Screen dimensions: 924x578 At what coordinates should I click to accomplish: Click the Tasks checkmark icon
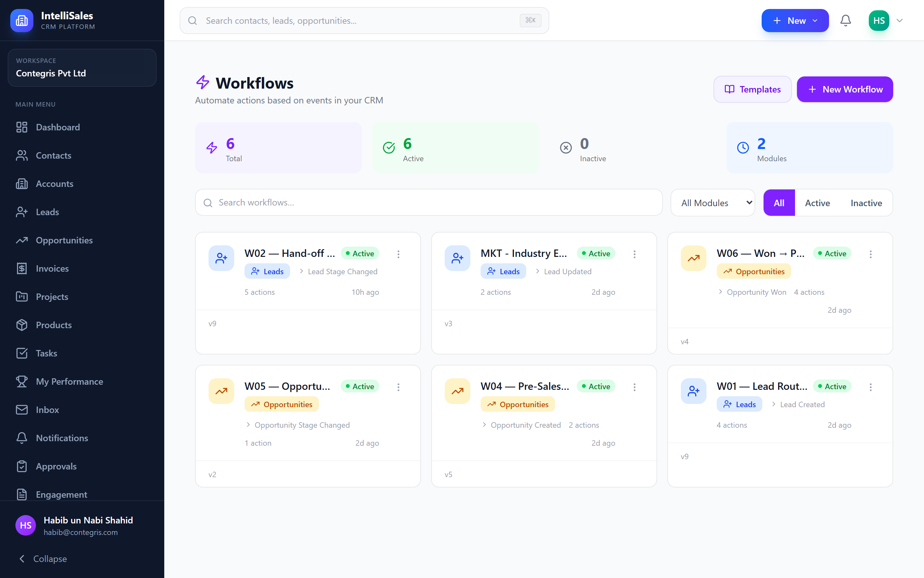22,353
